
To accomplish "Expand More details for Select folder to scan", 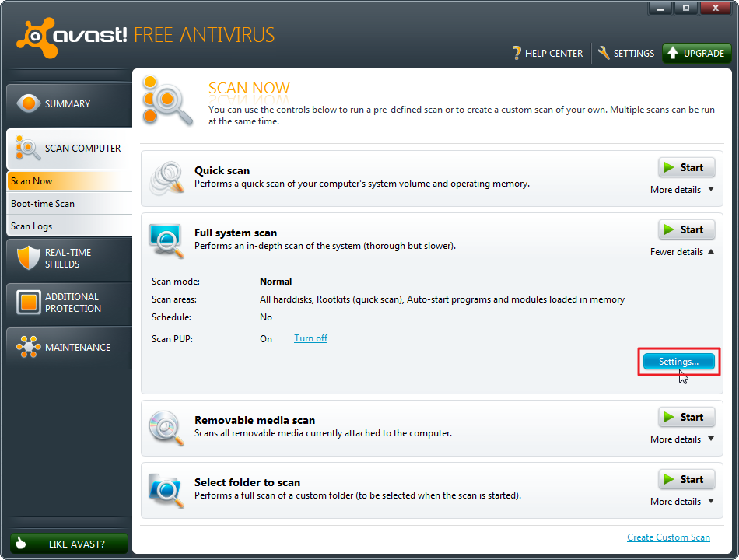I will [x=682, y=502].
